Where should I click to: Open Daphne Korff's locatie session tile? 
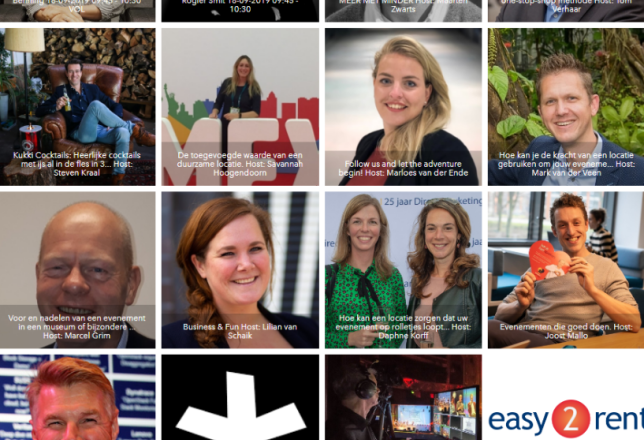tap(403, 270)
